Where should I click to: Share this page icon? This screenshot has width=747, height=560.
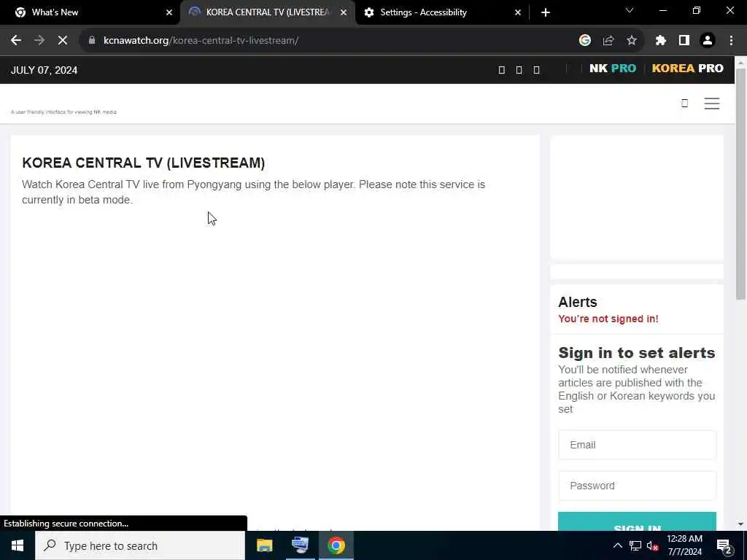pos(608,41)
